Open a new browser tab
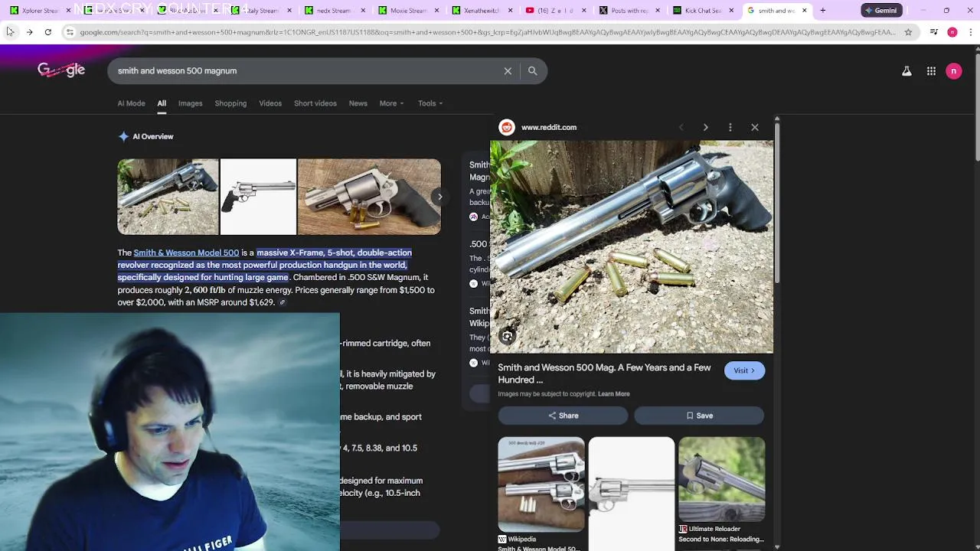The height and width of the screenshot is (551, 980). tap(822, 11)
